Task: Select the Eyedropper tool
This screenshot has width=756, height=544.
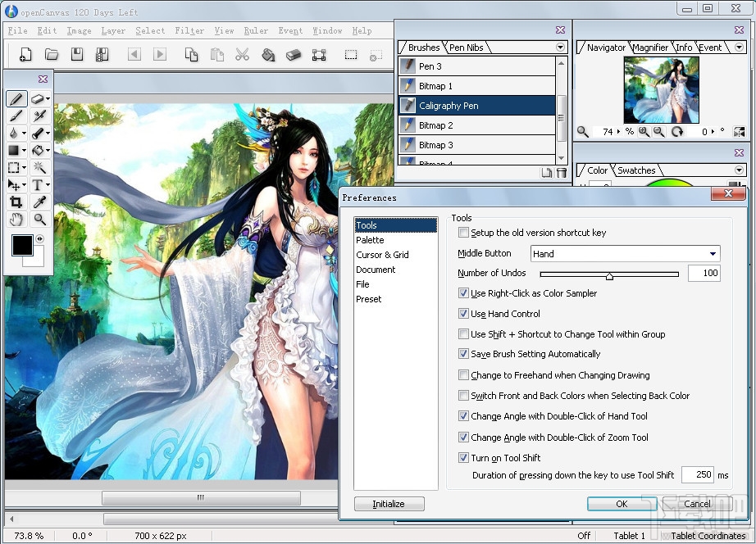Action: 41,200
